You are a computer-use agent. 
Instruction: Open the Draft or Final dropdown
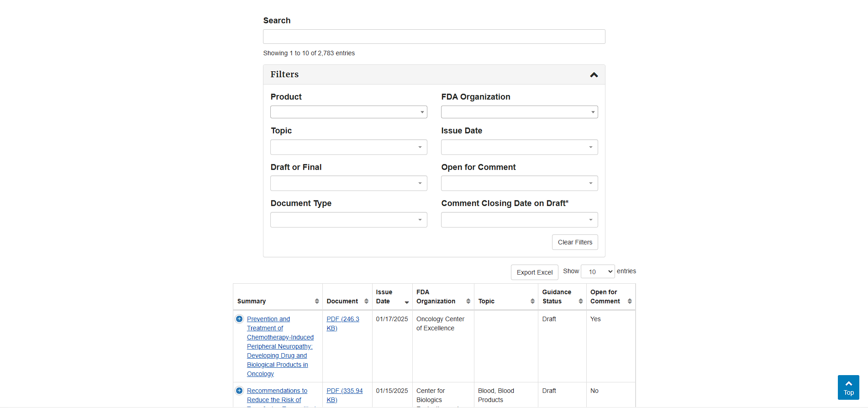click(x=348, y=183)
